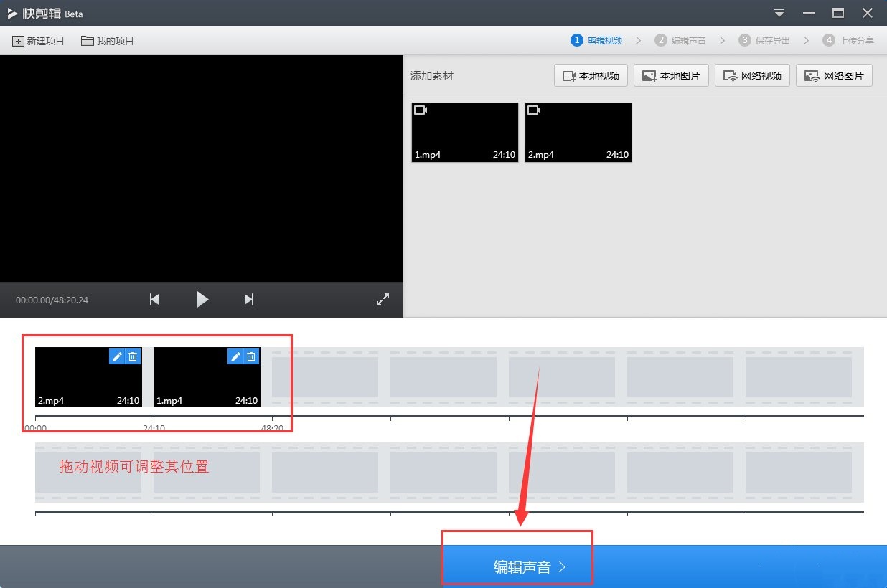The image size is (887, 588).
Task: Select the 新建项目 new project icon
Action: (x=17, y=41)
